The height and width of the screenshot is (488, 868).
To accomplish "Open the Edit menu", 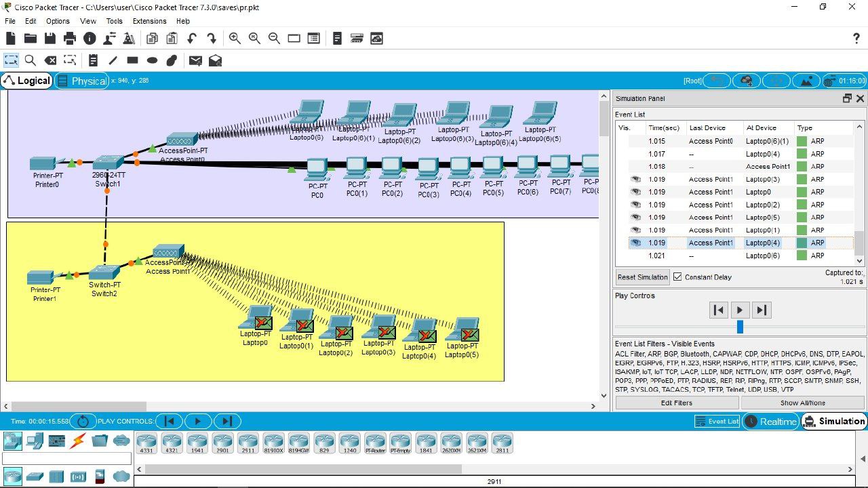I will point(31,21).
